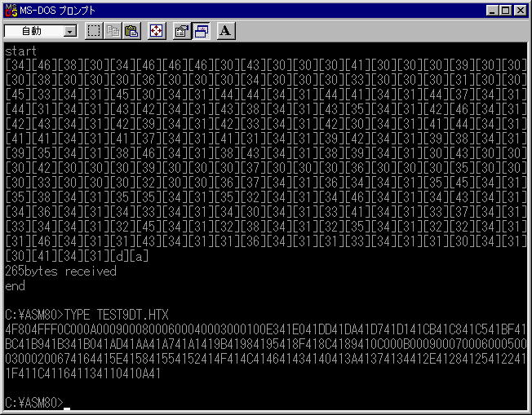The height and width of the screenshot is (415, 532).
Task: Open the MS-DOS system menu icon
Action: pyautogui.click(x=11, y=10)
